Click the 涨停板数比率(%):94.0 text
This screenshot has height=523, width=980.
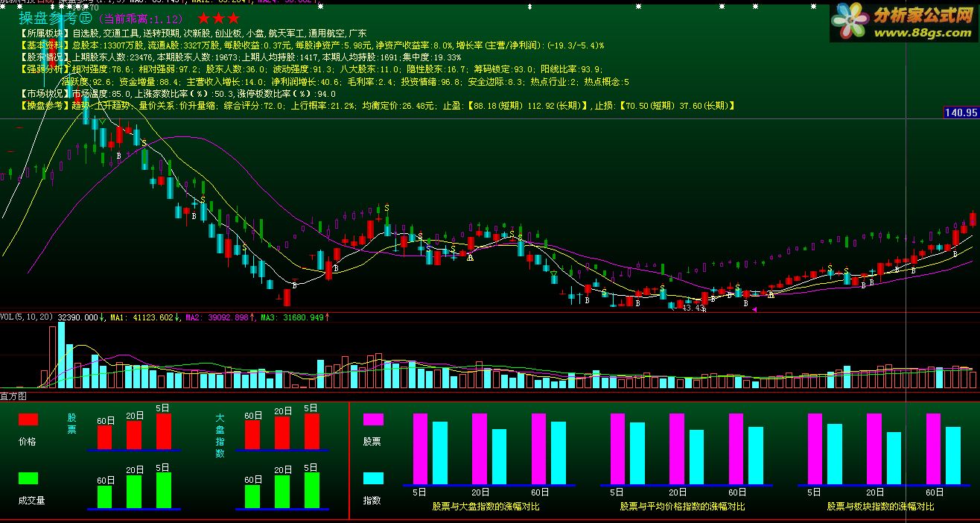tap(286, 94)
